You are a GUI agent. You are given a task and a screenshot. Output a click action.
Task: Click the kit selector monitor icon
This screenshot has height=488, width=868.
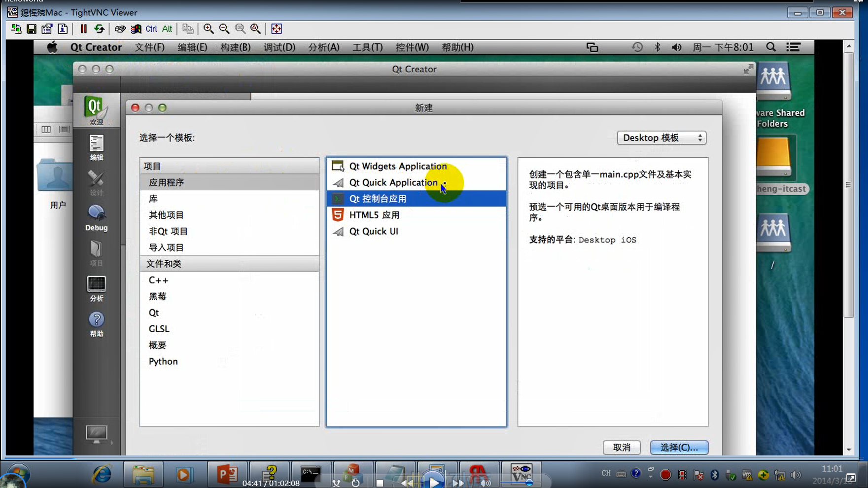[96, 434]
